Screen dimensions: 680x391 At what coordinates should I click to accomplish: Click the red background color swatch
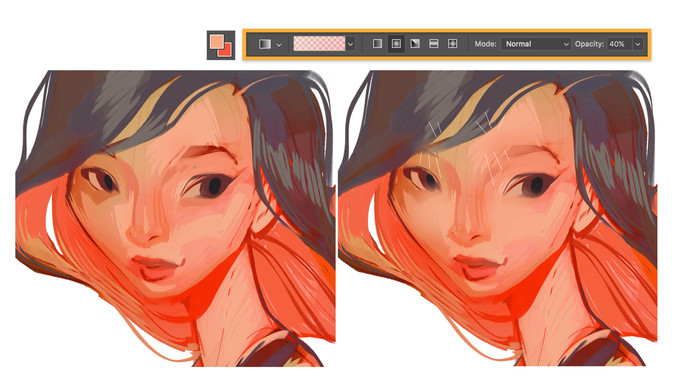point(227,51)
